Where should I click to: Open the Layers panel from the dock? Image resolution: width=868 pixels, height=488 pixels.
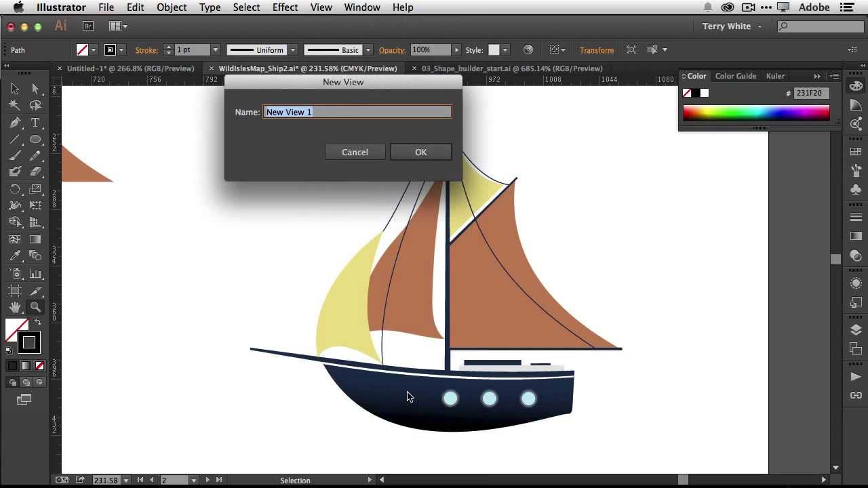(856, 330)
